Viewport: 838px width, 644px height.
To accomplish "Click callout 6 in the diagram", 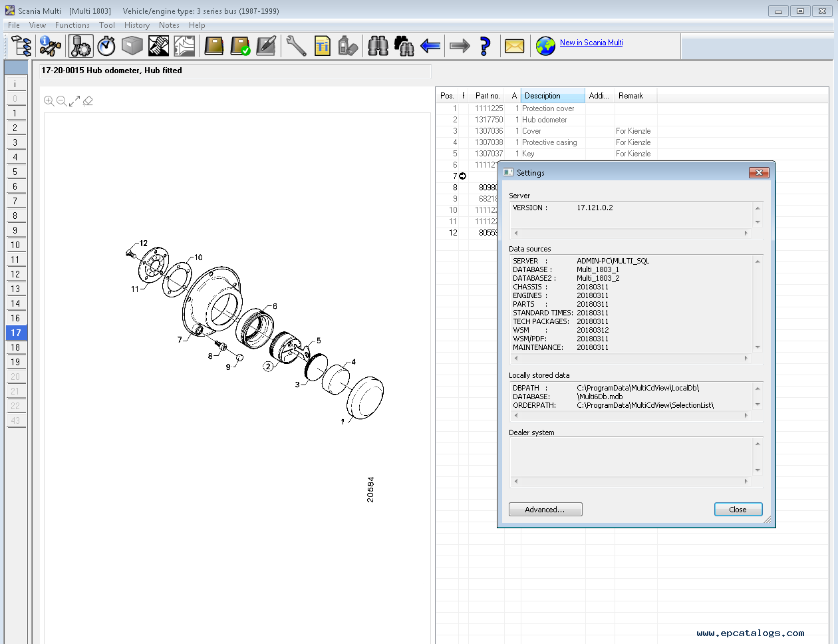I will tap(275, 307).
